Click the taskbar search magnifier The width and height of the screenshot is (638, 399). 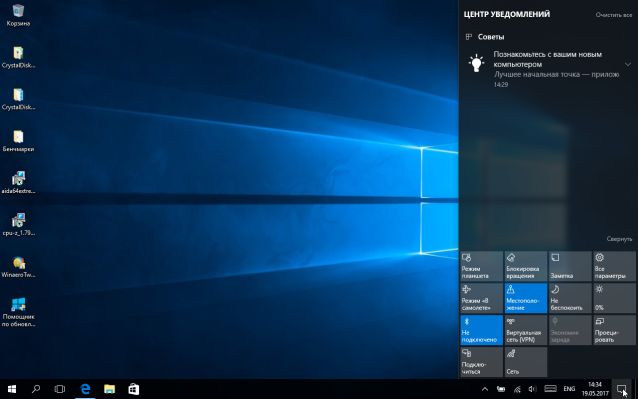pos(36,389)
